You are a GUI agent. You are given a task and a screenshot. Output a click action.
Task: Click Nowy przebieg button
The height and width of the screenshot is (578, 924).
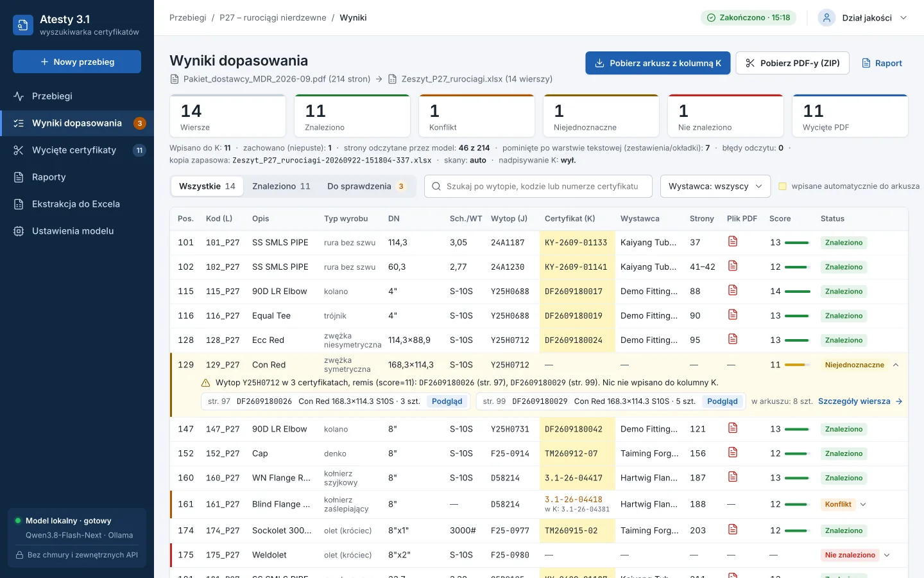(x=77, y=62)
